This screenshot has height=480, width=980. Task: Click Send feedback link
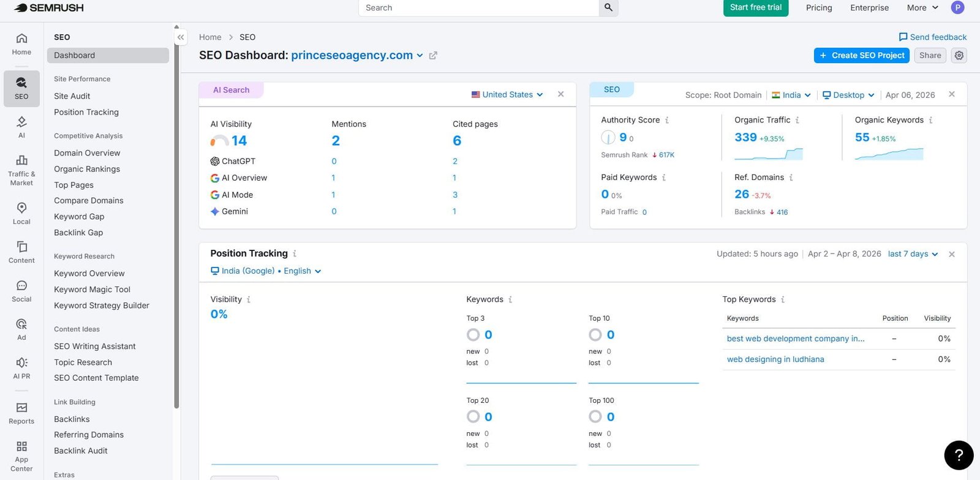click(932, 37)
